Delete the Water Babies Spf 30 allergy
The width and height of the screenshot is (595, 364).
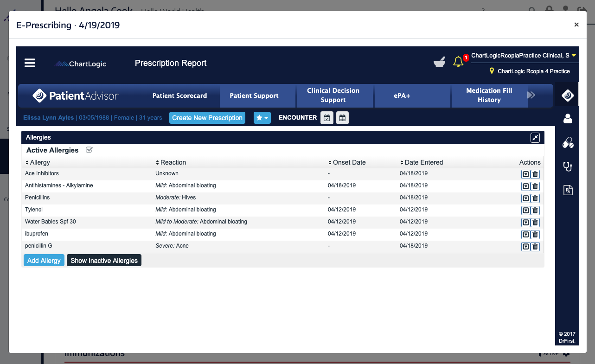[x=535, y=223]
